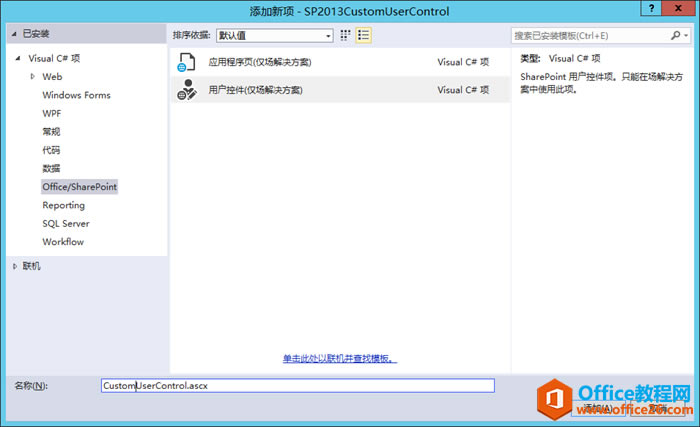This screenshot has height=427, width=700.
Task: Open the sort by dropdown
Action: (x=275, y=36)
